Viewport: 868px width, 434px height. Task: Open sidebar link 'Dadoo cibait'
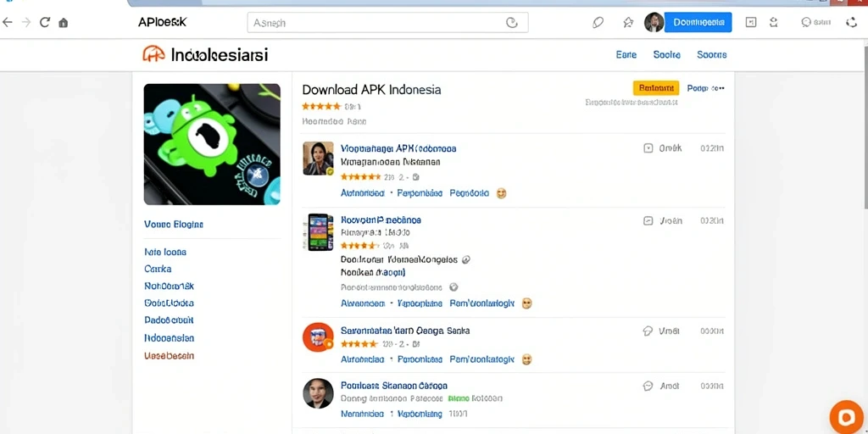click(169, 320)
